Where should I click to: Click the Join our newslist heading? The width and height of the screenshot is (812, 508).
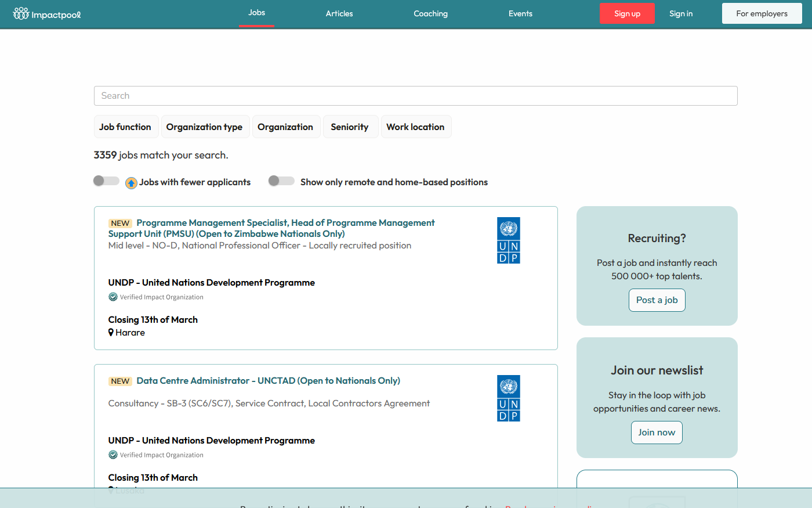(x=657, y=370)
